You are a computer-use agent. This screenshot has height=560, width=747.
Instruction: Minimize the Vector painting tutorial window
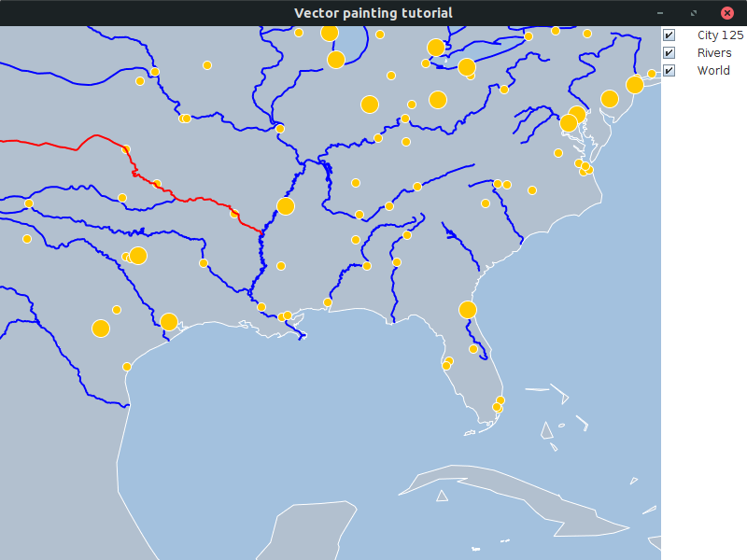tap(660, 13)
